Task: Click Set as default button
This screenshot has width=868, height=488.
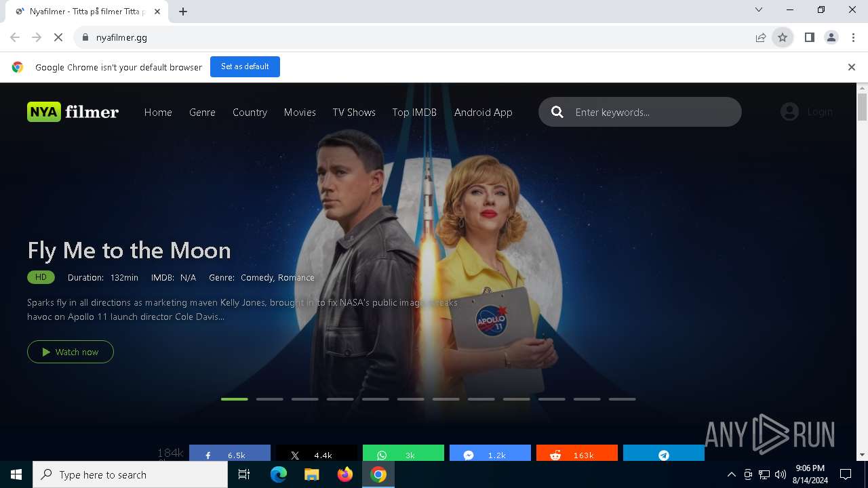Action: coord(245,66)
